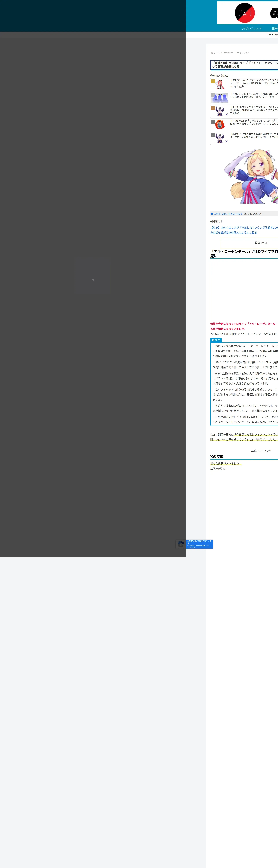Click the article title heading 【意味不明】
The width and height of the screenshot is (278, 868).
tap(245, 65)
